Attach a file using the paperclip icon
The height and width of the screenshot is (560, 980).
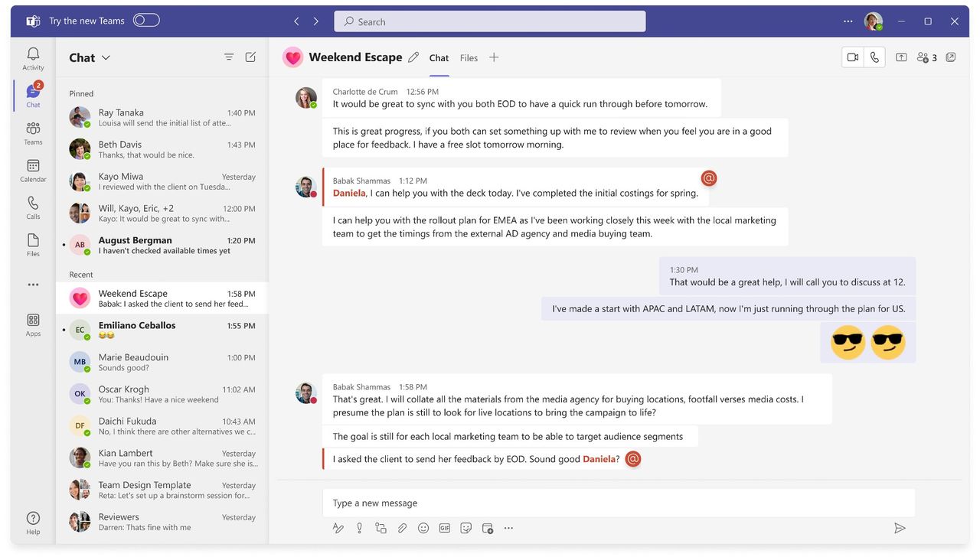(402, 528)
